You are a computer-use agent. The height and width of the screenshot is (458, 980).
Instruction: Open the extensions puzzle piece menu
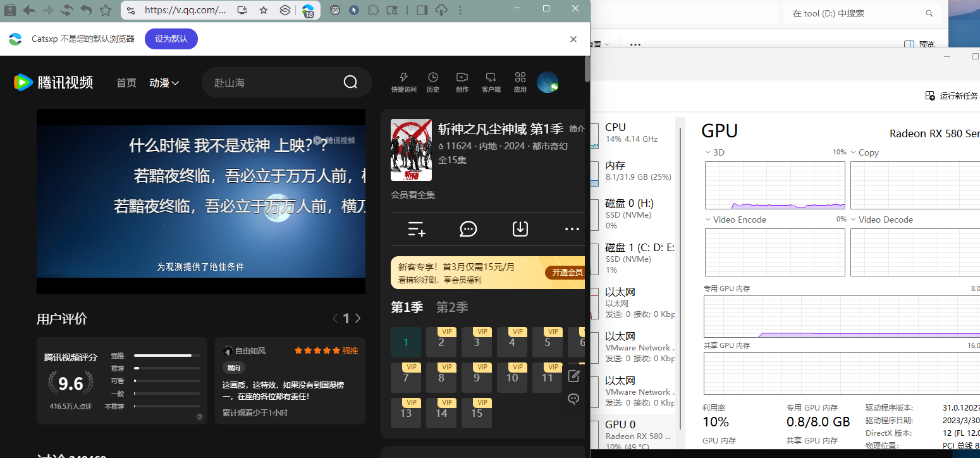pos(373,10)
